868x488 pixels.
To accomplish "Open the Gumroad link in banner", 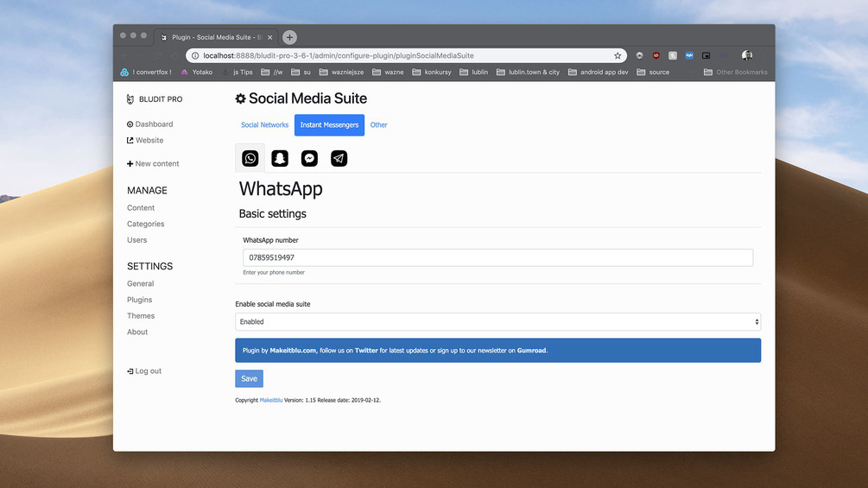I will (531, 350).
